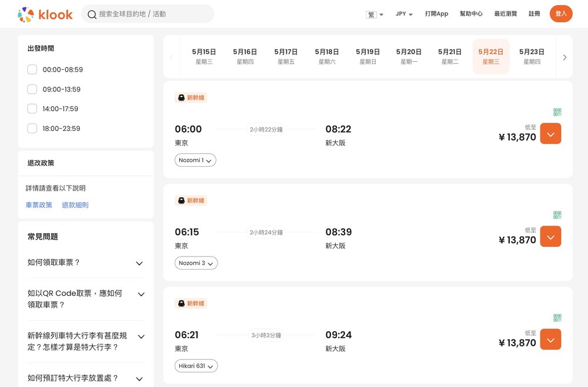Click the destination search input field
588x387 pixels.
pos(153,14)
